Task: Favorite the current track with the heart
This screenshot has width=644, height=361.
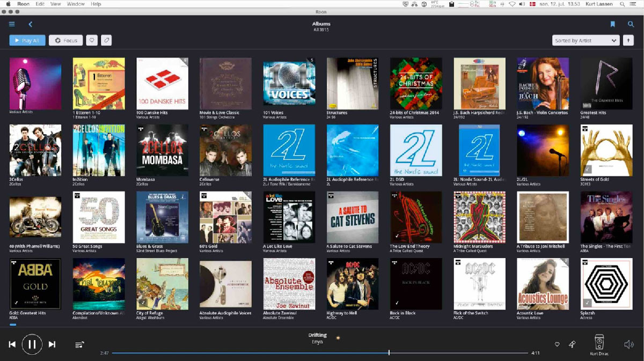Action: pyautogui.click(x=557, y=344)
